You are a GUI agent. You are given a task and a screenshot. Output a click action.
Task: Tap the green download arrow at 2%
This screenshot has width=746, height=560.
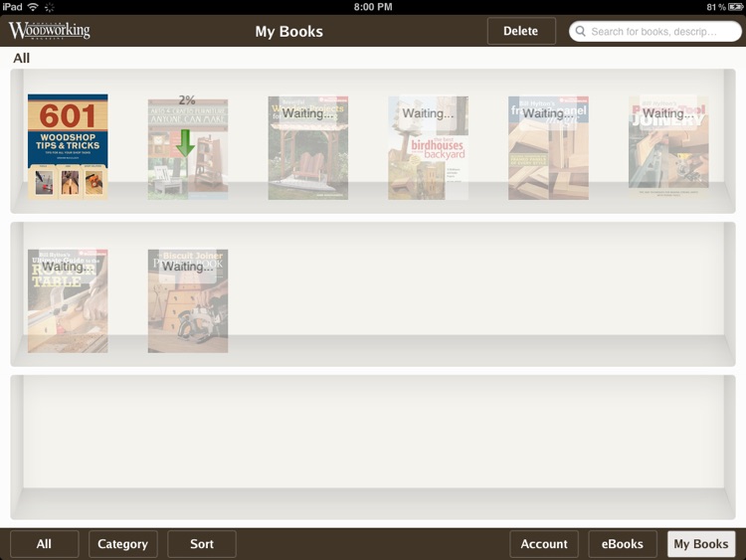tap(185, 143)
